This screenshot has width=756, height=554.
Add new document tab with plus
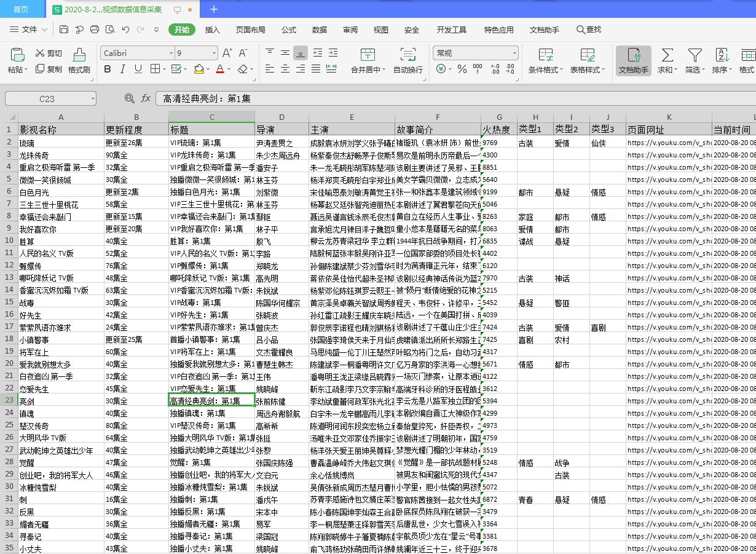click(214, 9)
